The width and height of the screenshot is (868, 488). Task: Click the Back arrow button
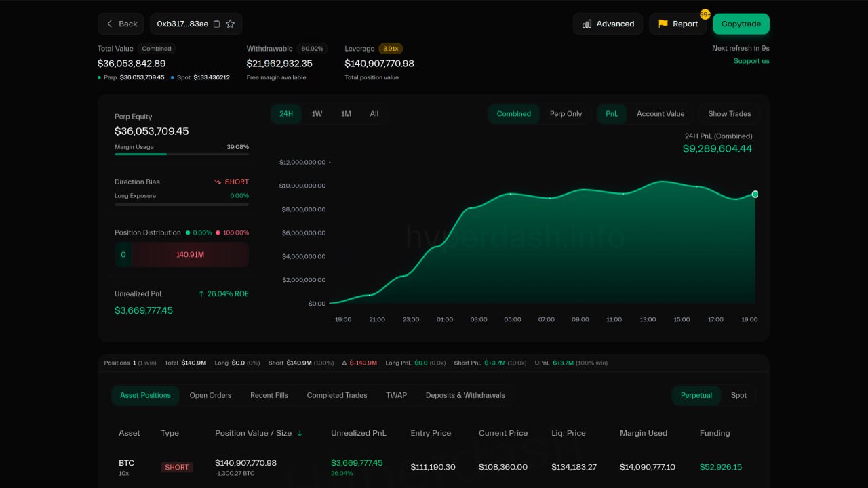click(x=121, y=24)
